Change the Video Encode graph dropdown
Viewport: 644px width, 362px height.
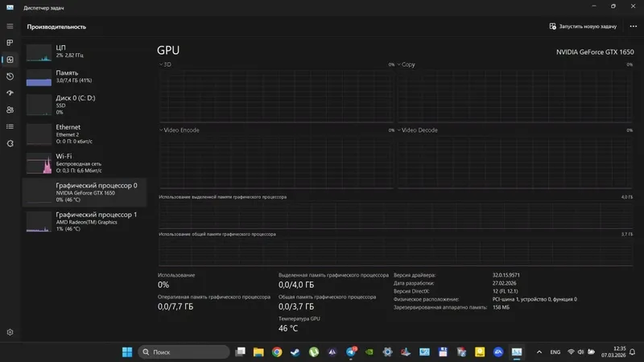point(179,130)
